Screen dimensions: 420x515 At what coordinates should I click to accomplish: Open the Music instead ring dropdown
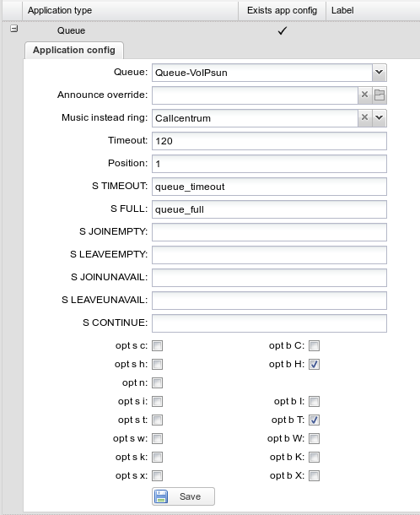[x=380, y=118]
